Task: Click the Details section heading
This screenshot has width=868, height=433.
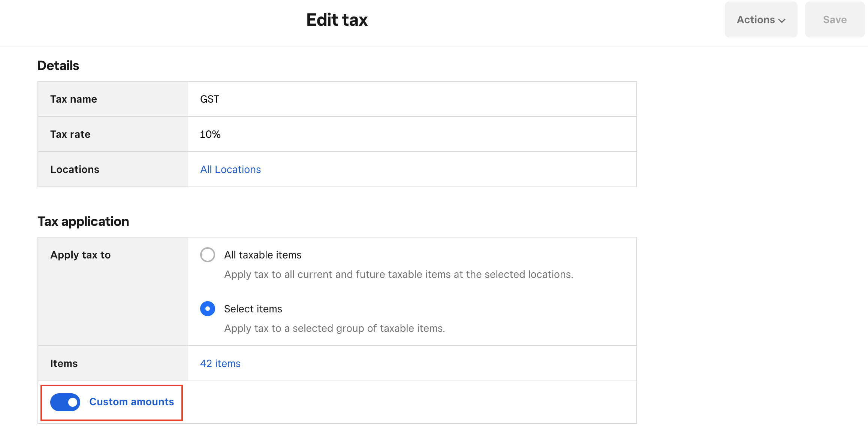Action: tap(58, 66)
